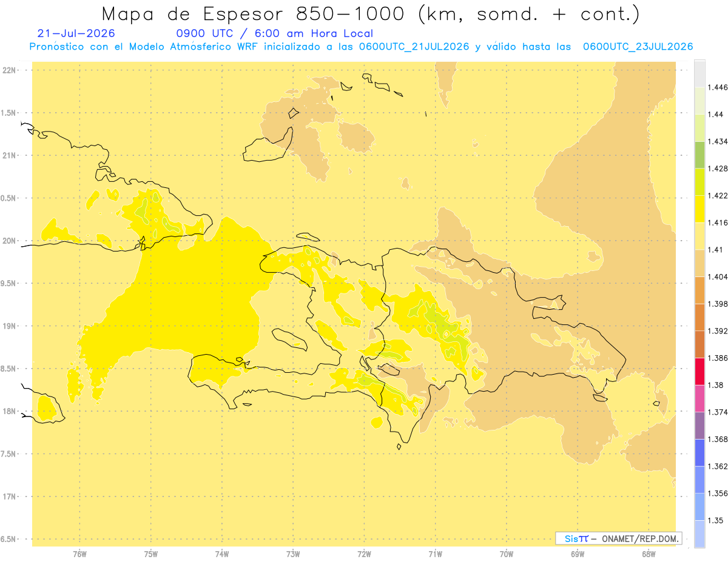Screen dimensions: 728x562
Task: Click the latitude label '1.5N'
Action: click(x=9, y=113)
